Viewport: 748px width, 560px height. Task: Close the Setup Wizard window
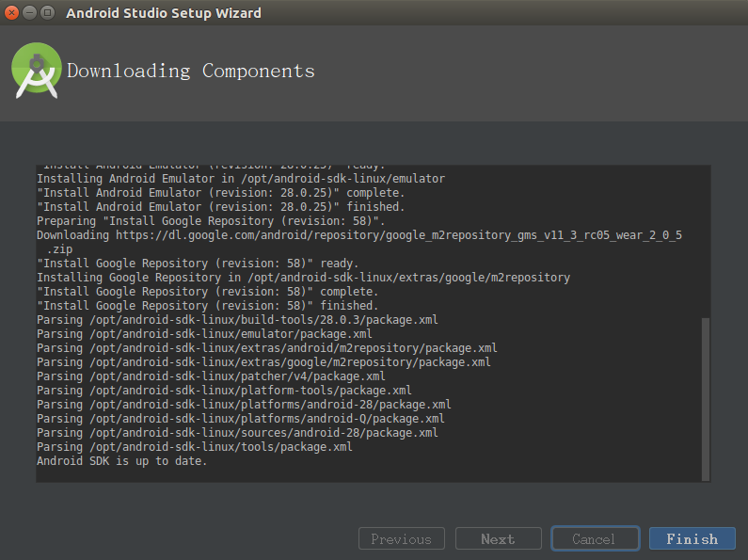click(x=11, y=12)
